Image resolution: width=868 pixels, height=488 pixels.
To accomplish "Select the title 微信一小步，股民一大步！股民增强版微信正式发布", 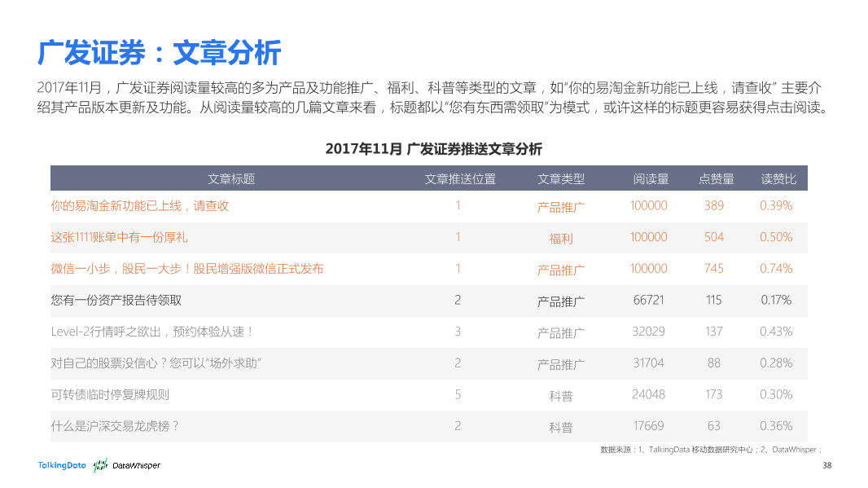I will 187,269.
